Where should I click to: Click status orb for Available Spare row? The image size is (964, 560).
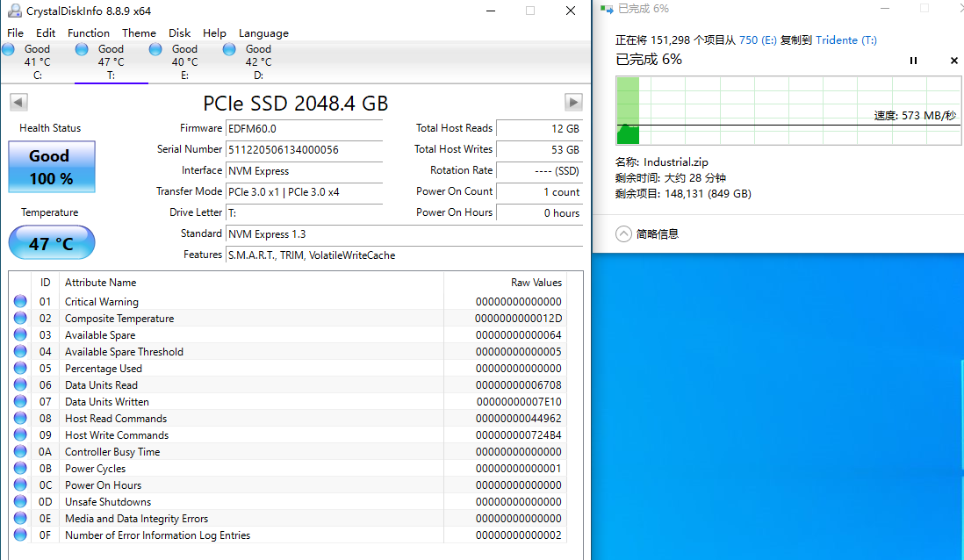click(x=20, y=334)
